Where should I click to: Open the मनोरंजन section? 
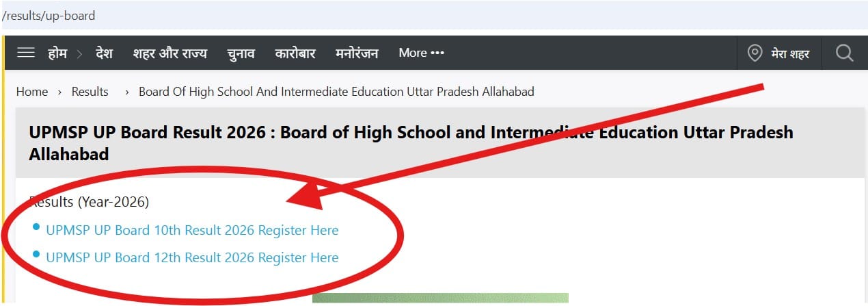(x=357, y=53)
